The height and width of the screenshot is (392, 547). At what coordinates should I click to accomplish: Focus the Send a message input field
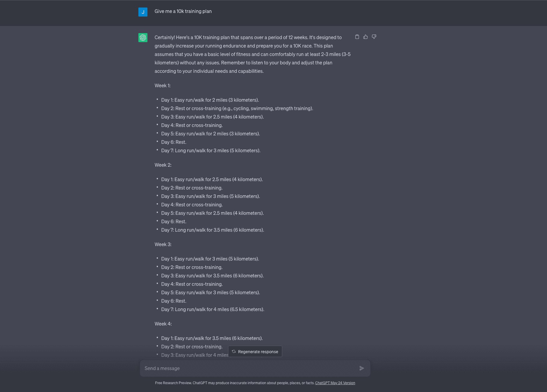(x=249, y=368)
